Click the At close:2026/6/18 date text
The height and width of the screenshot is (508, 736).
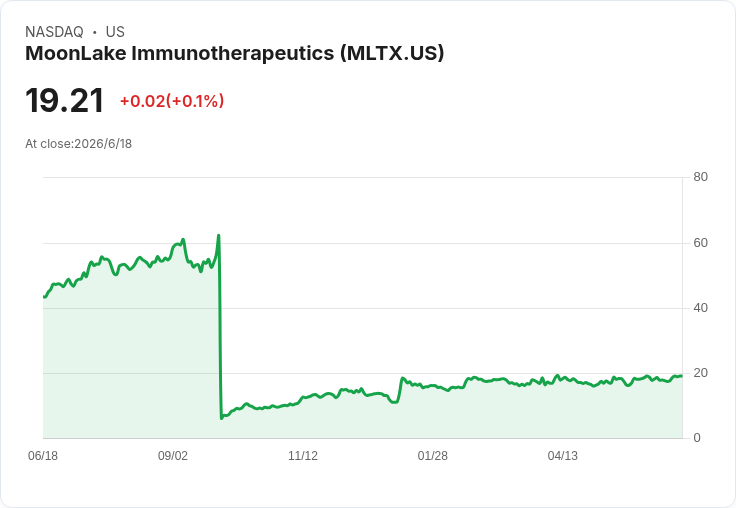(x=78, y=144)
